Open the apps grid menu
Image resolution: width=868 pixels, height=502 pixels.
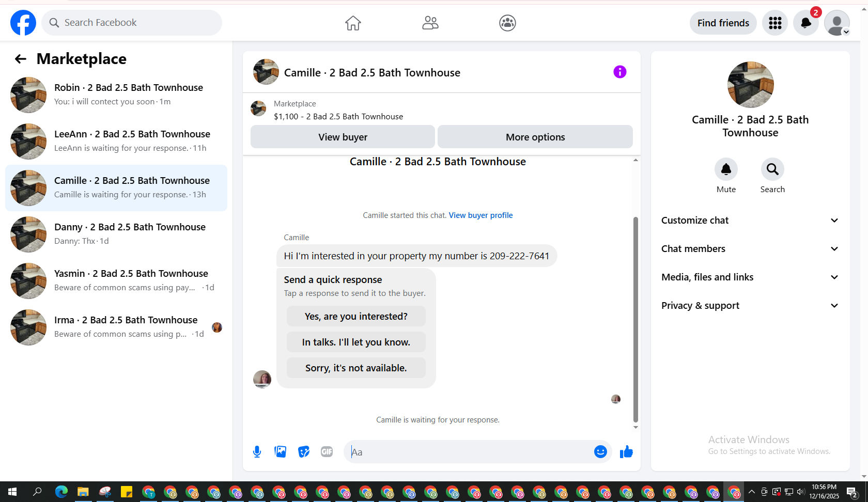775,23
